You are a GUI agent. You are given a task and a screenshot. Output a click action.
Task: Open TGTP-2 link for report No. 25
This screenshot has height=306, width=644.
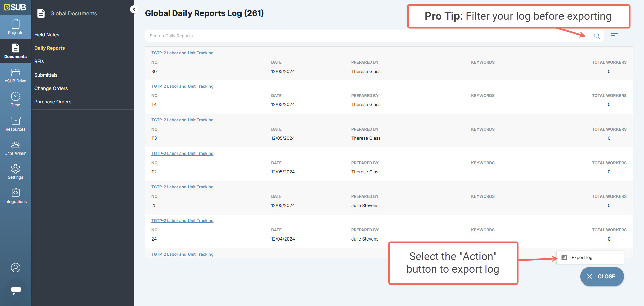[182, 187]
